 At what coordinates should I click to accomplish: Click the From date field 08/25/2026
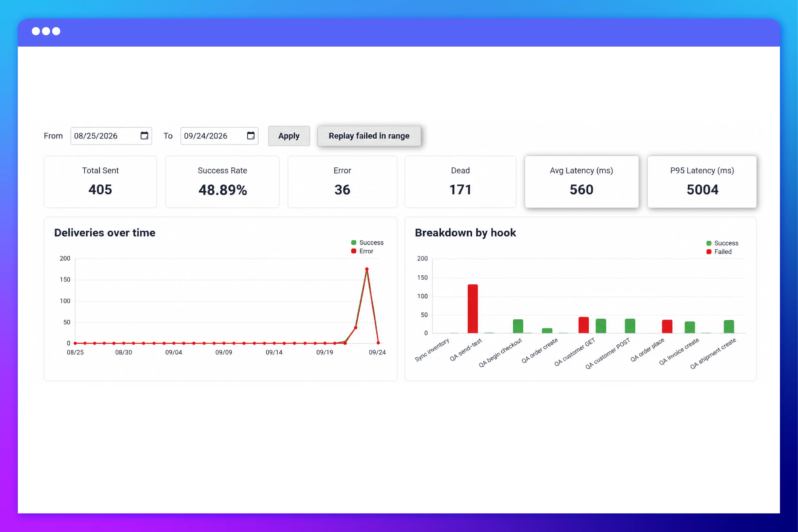(111, 136)
